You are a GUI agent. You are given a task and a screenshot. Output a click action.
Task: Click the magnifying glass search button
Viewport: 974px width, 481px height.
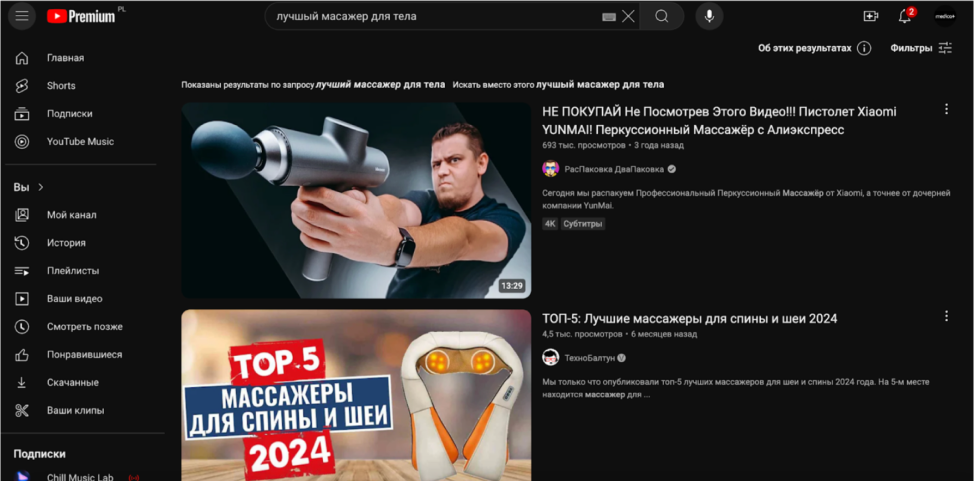tap(662, 16)
